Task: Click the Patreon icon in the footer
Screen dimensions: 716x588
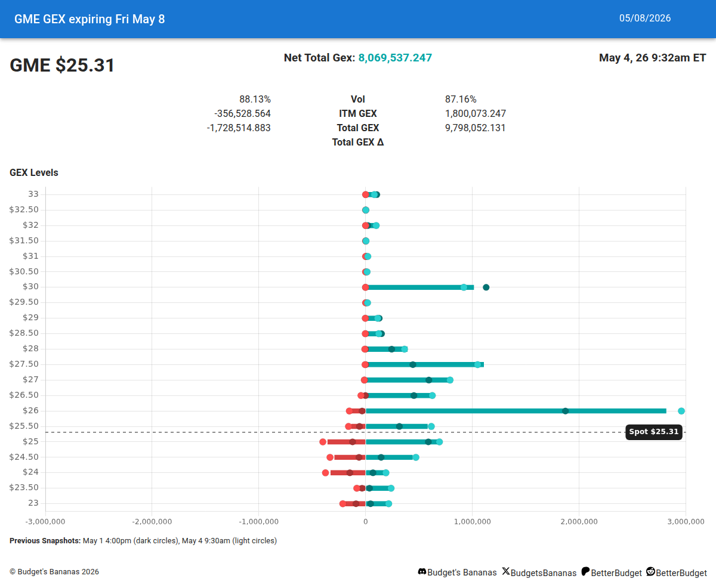Action: click(x=585, y=571)
